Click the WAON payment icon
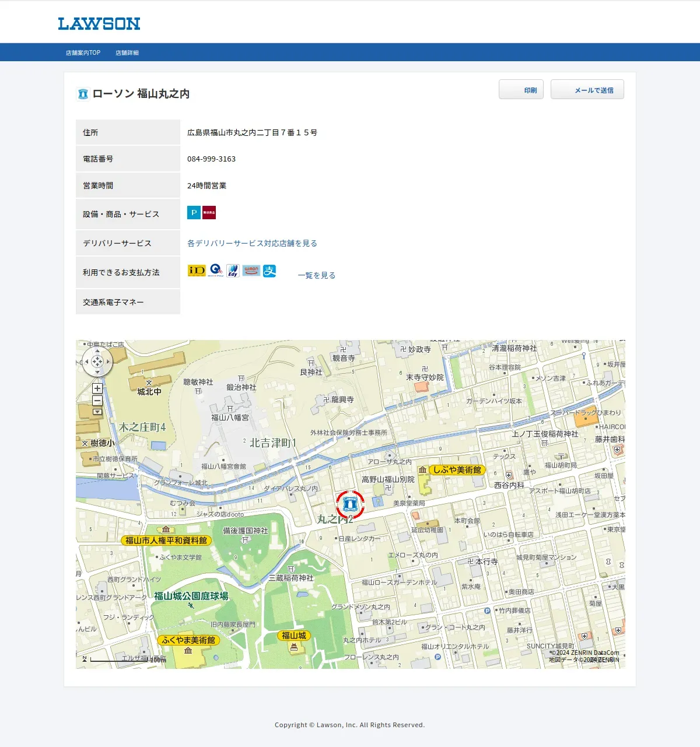The width and height of the screenshot is (700, 747). (x=251, y=271)
